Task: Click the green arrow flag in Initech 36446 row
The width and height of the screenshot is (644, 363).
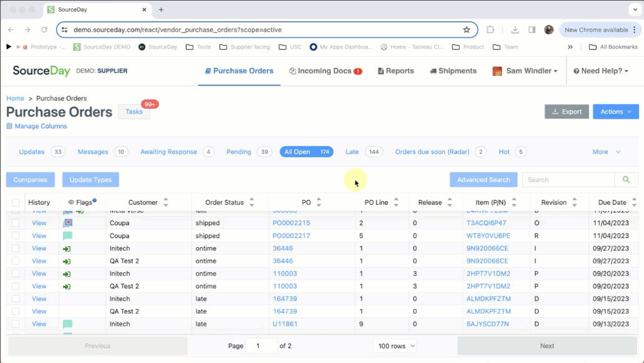Action: [x=67, y=248]
